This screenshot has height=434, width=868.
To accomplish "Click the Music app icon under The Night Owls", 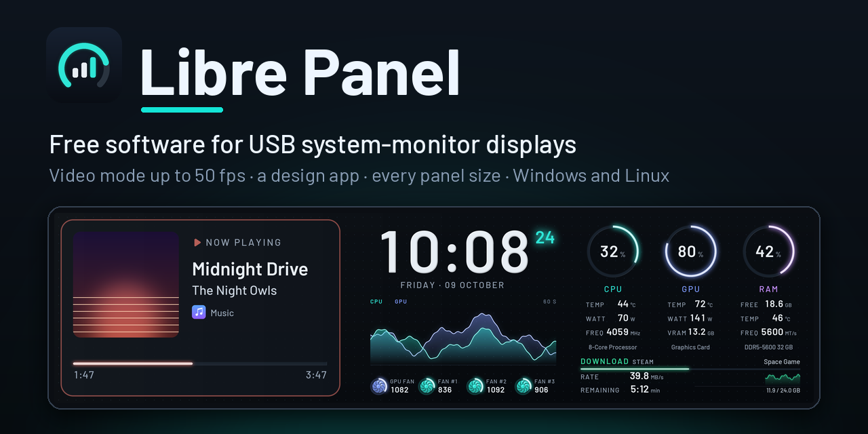I will pos(199,312).
